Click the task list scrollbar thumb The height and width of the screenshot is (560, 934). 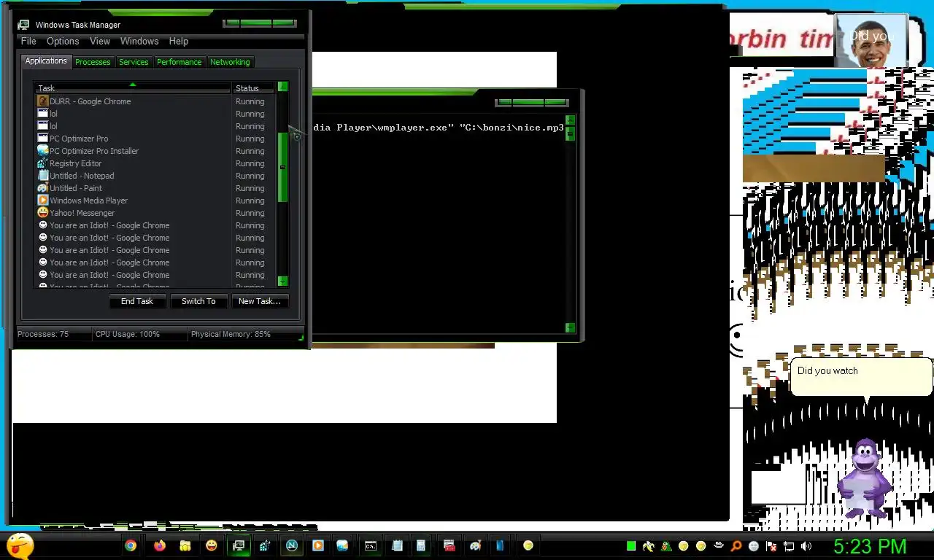pyautogui.click(x=283, y=168)
